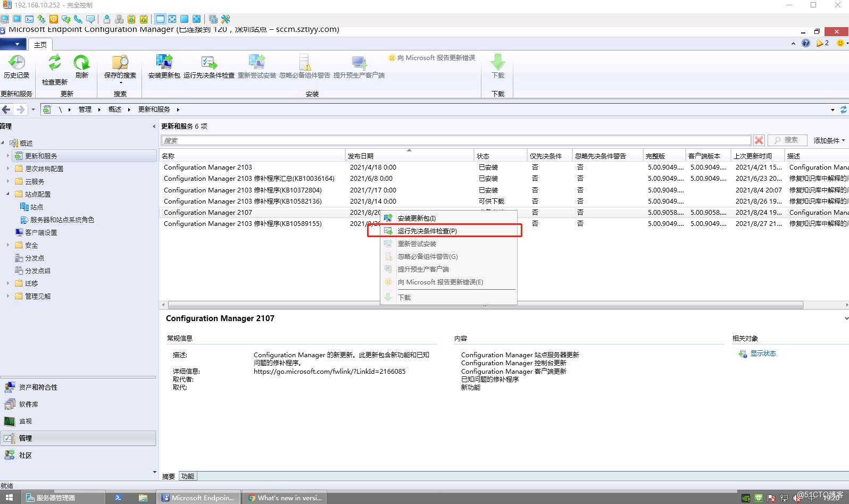The image size is (849, 504).
Task: Expand the 管理见解 tree node
Action: (x=8, y=296)
